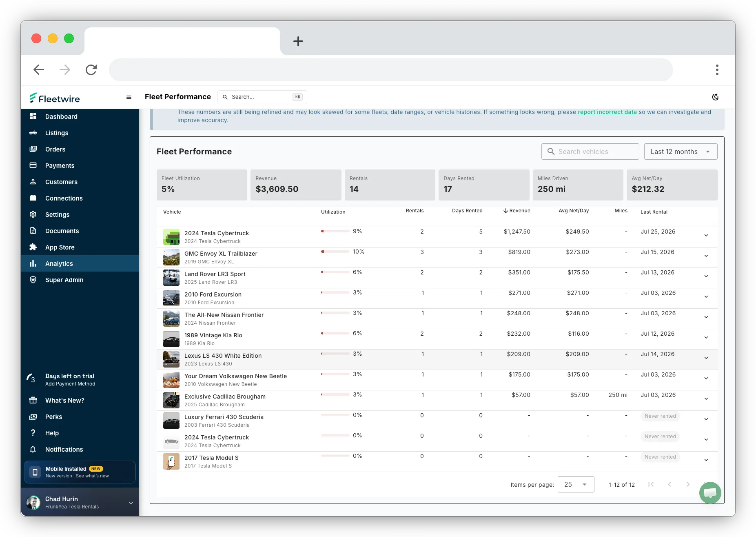Expand the 1989 Vintage Kia Rio row
This screenshot has width=756, height=537.
706,338
